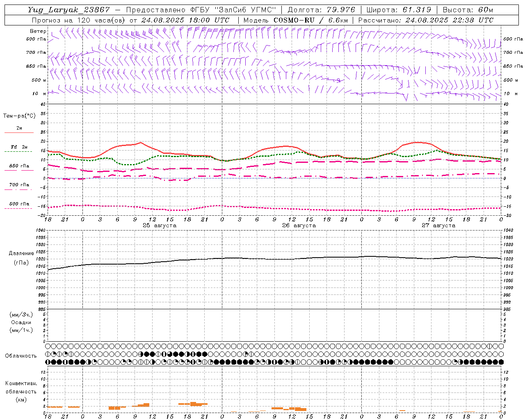Click the date label 26 августа

pos(299,226)
